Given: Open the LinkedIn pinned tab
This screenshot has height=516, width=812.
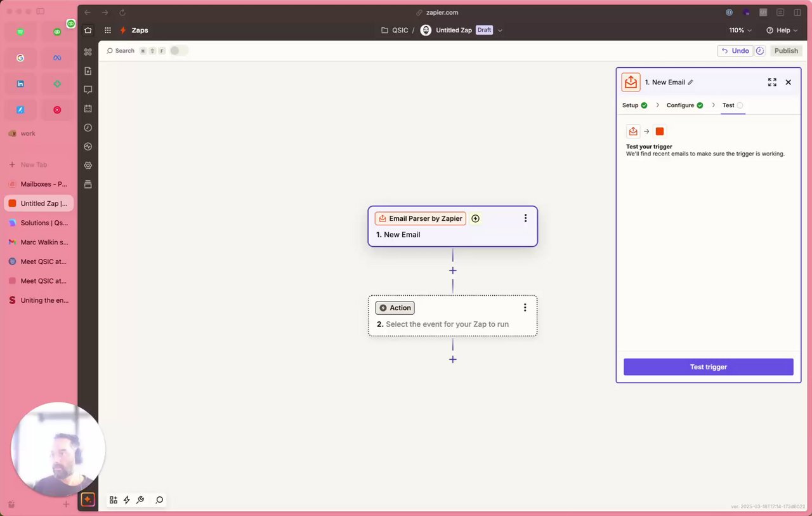Looking at the screenshot, I should (x=20, y=84).
